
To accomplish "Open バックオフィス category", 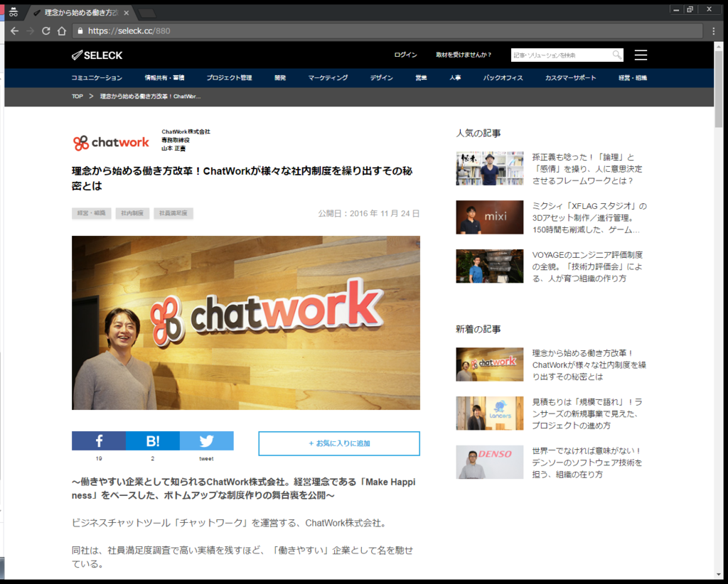I will point(503,78).
